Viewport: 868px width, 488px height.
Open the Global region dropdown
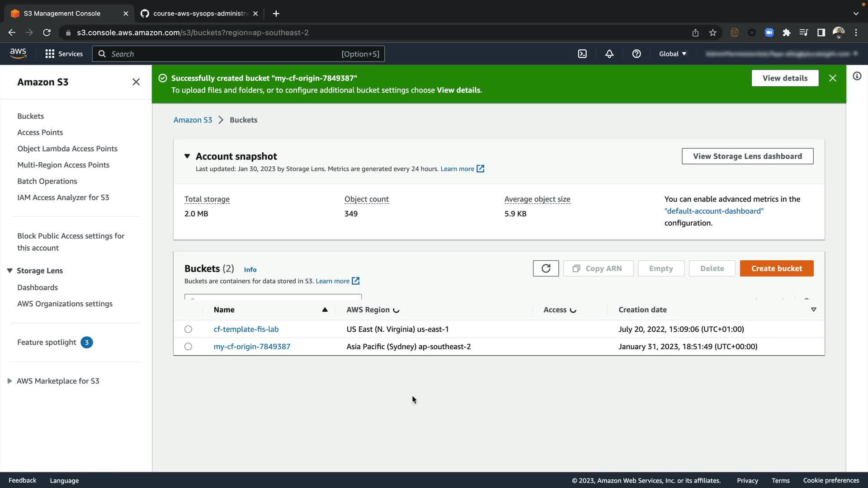click(673, 54)
